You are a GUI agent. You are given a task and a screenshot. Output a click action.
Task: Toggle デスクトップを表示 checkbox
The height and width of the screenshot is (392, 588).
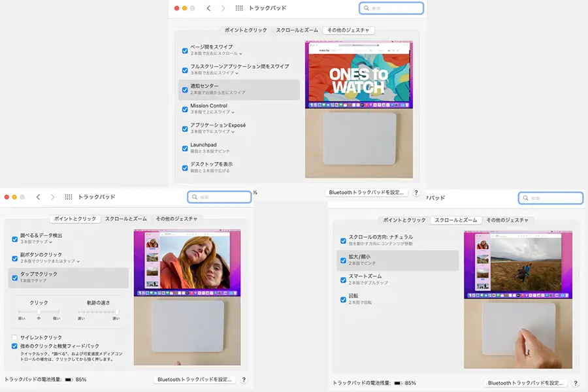click(185, 168)
